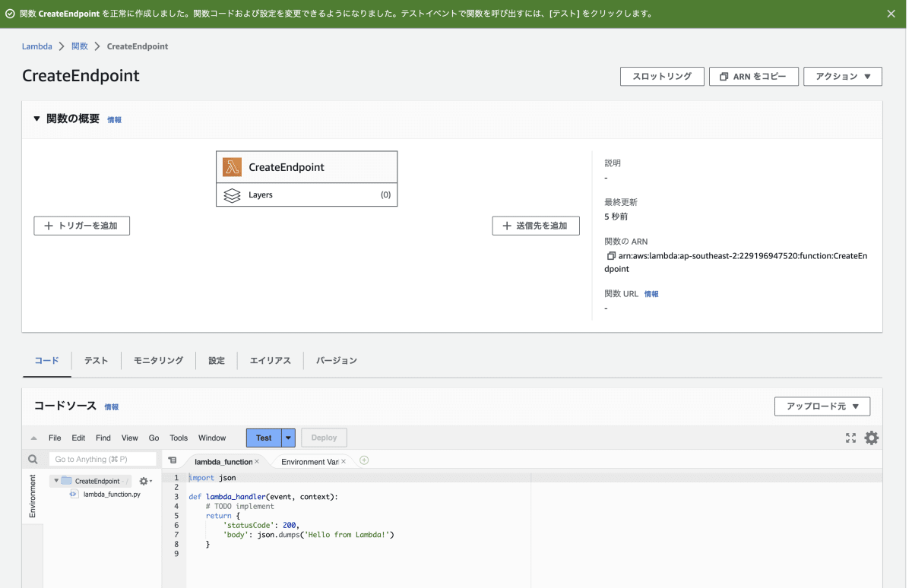Viewport: 912px width, 588px height.
Task: Close the Environment Var editor tab
Action: click(344, 461)
